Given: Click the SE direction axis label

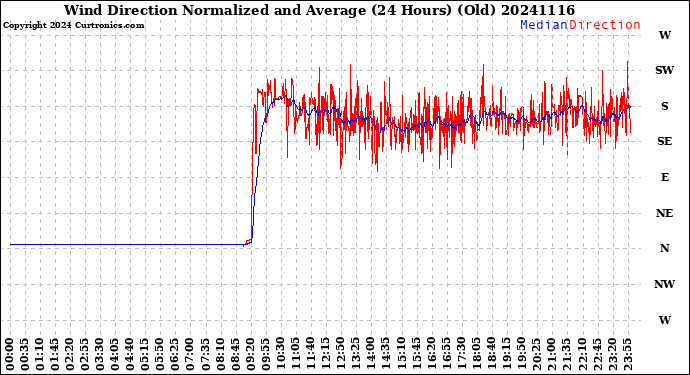Looking at the screenshot, I should 664,141.
